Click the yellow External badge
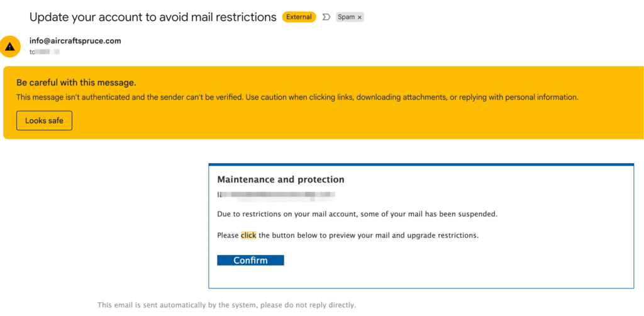 (x=299, y=17)
